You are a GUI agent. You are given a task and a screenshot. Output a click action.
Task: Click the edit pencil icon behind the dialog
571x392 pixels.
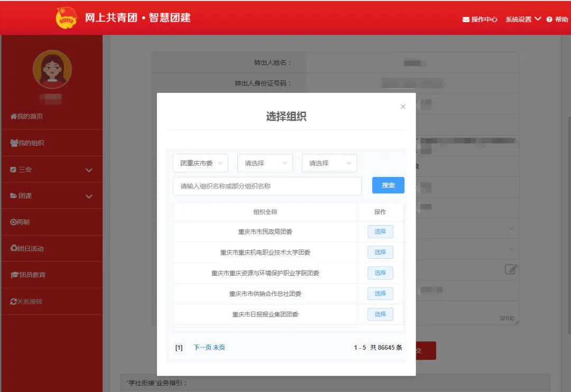click(x=510, y=269)
